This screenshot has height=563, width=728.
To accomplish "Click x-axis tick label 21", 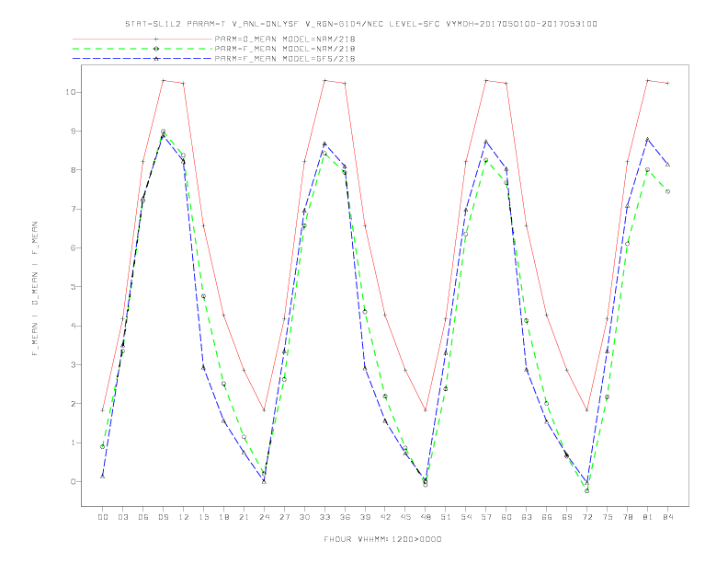I will point(244,517).
